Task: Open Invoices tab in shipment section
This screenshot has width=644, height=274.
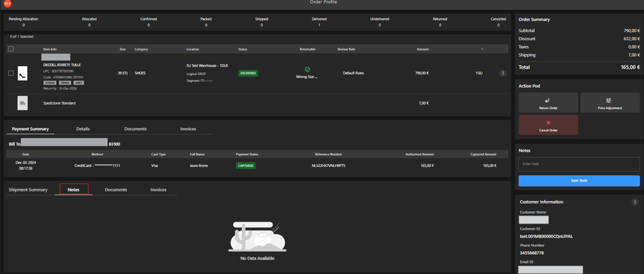Action: 158,190
